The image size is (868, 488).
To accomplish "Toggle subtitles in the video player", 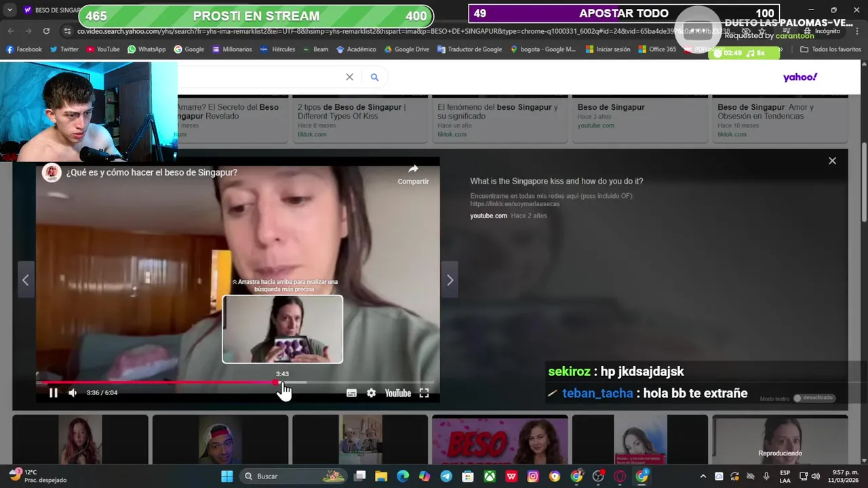I will (351, 393).
